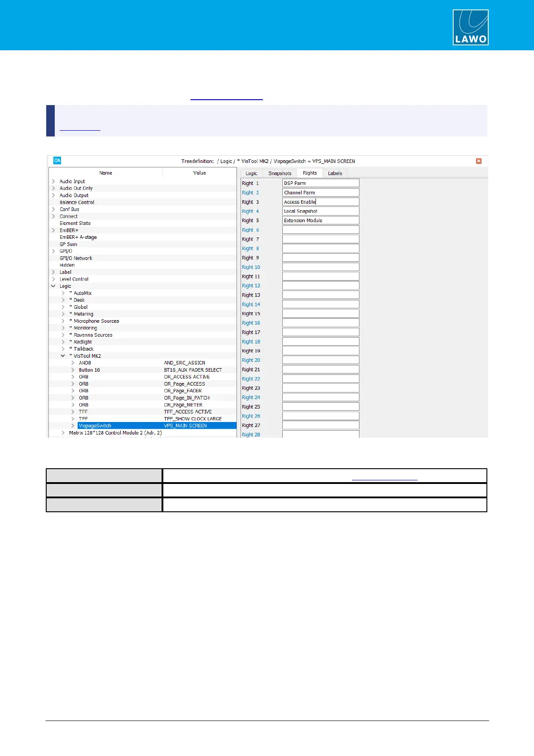The width and height of the screenshot is (534, 756).
Task: Expand the GPI/O node
Action: coord(53,251)
